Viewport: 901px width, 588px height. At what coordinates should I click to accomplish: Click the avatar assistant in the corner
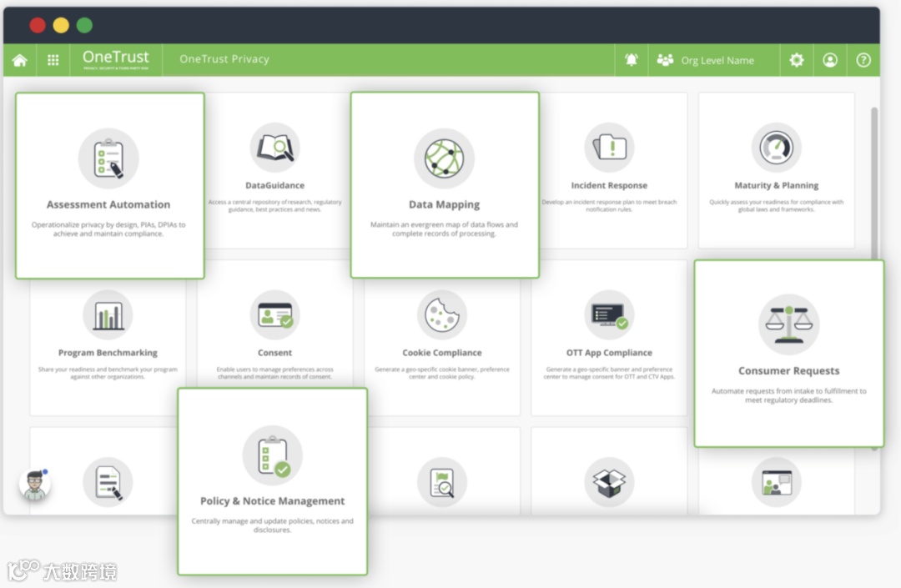click(34, 484)
